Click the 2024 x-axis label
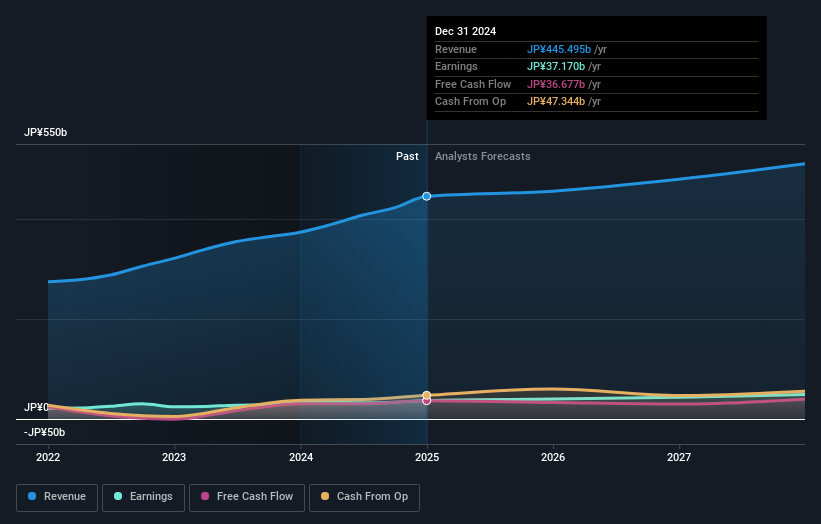The image size is (821, 524). click(301, 458)
